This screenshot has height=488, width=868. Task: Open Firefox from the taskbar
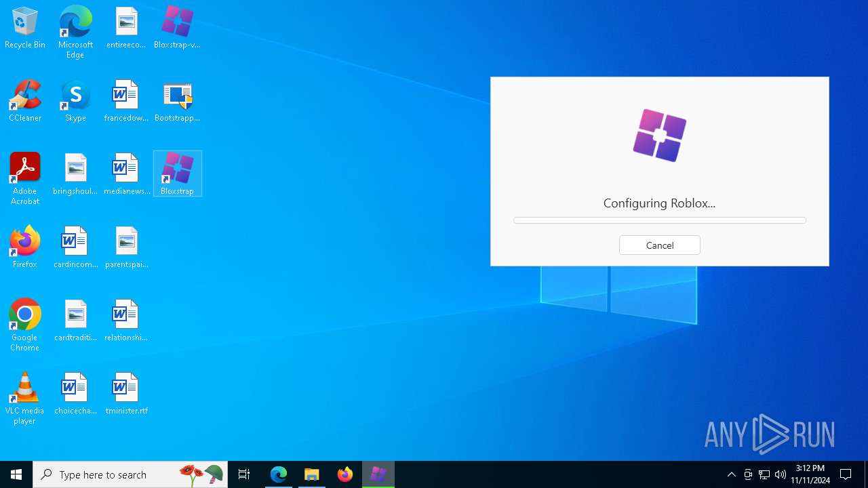345,474
